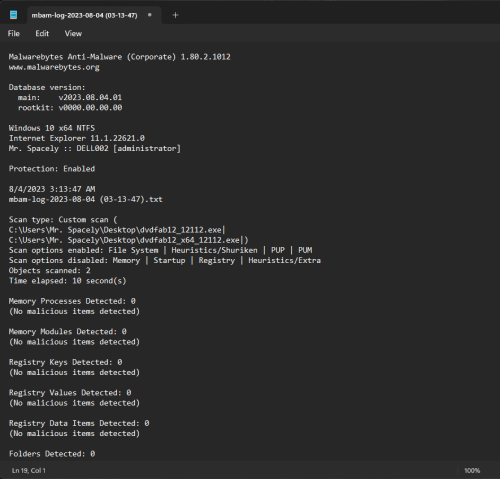The image size is (500, 479).
Task: Open the File menu
Action: coord(14,34)
